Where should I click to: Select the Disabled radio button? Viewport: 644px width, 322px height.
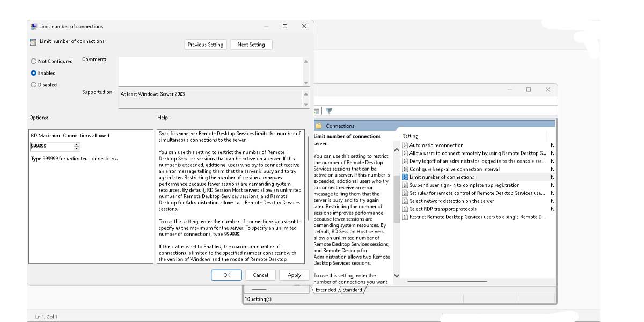click(34, 85)
